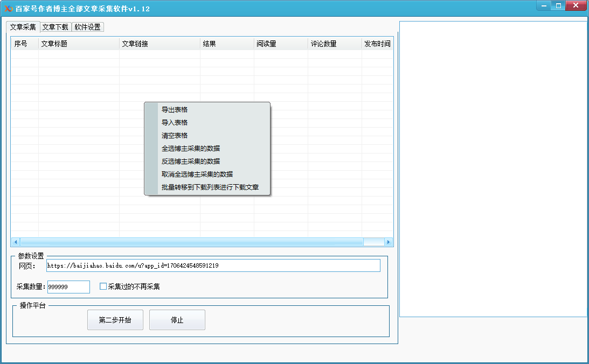Maximize the application window
The height and width of the screenshot is (364, 589).
(558, 5)
